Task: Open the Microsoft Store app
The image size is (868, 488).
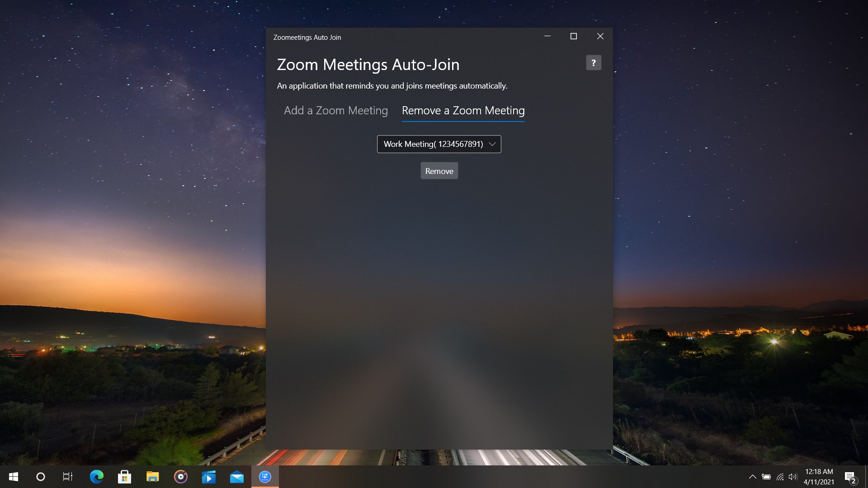Action: pyautogui.click(x=124, y=477)
